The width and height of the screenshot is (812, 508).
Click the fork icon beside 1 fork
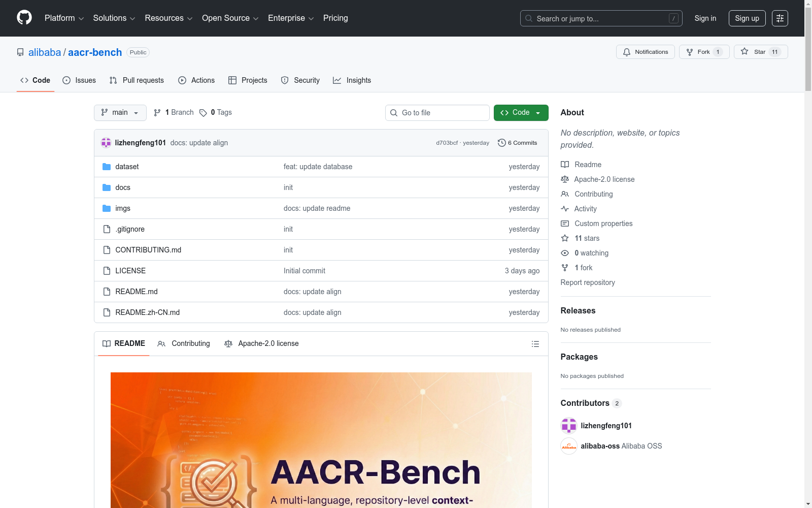pos(565,268)
